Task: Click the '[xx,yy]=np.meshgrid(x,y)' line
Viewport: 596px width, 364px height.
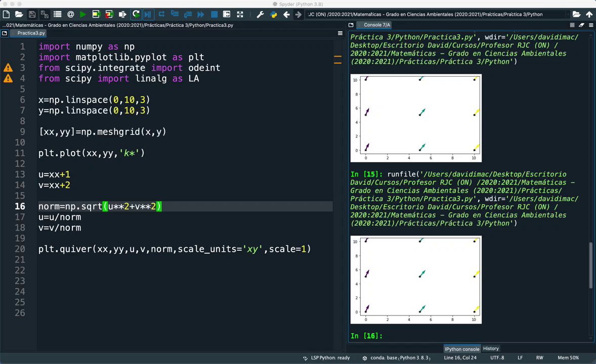Action: point(102,132)
